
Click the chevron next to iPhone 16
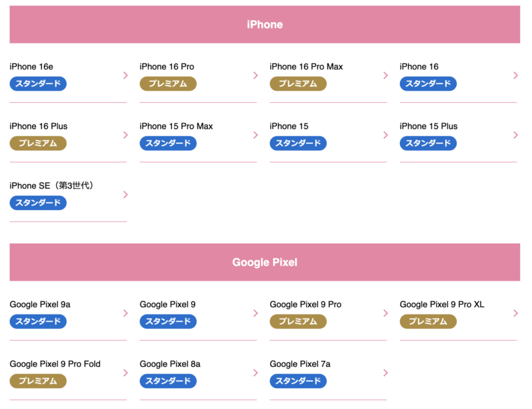[515, 75]
